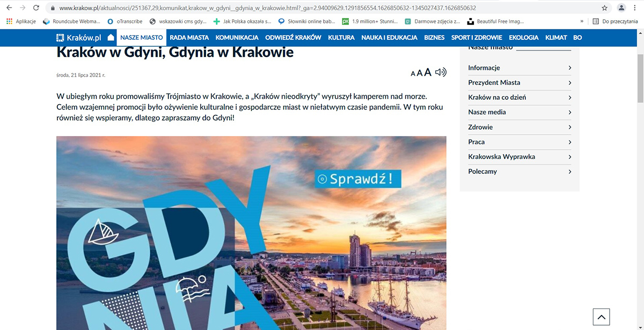Open the ODWIEDŹ KRAKÓW menu item
644x330 pixels.
(x=293, y=38)
